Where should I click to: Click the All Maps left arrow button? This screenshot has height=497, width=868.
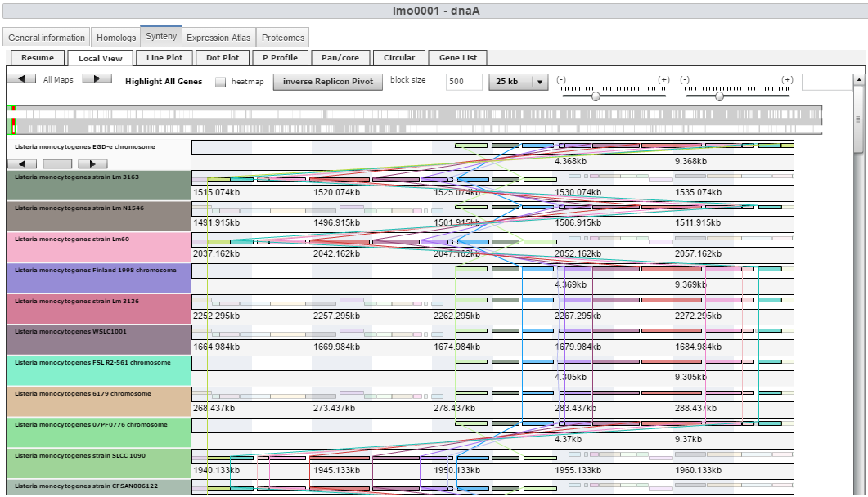(21, 79)
